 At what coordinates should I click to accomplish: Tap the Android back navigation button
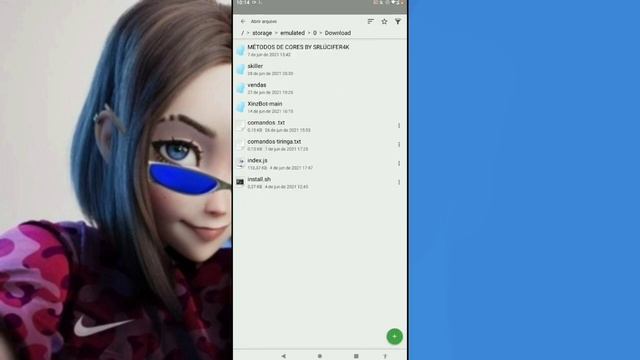coord(284,356)
